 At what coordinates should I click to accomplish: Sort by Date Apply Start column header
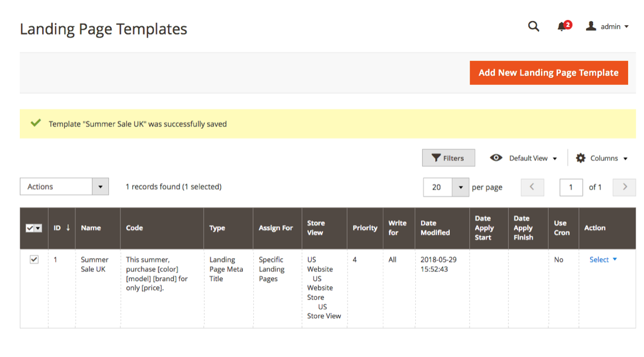click(x=489, y=228)
